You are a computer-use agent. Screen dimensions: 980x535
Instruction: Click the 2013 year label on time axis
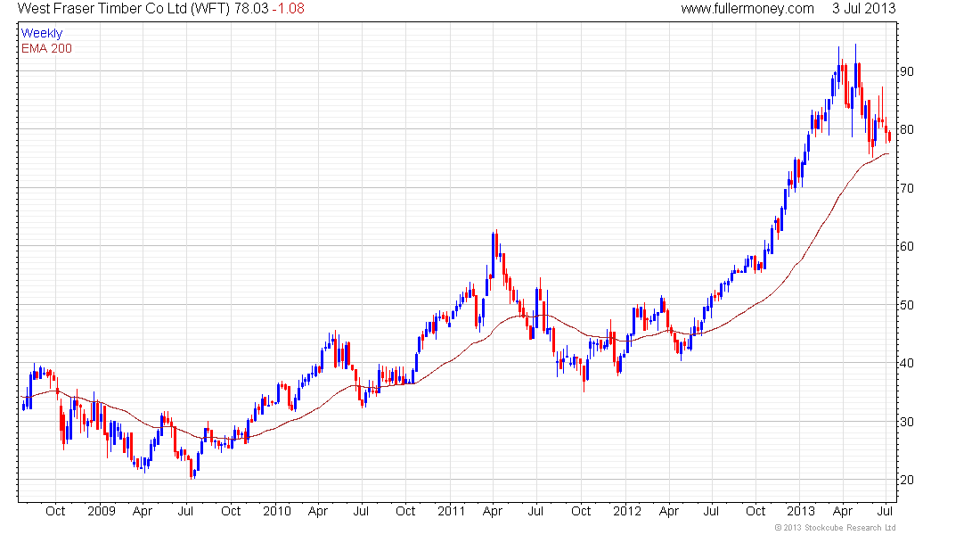point(801,511)
